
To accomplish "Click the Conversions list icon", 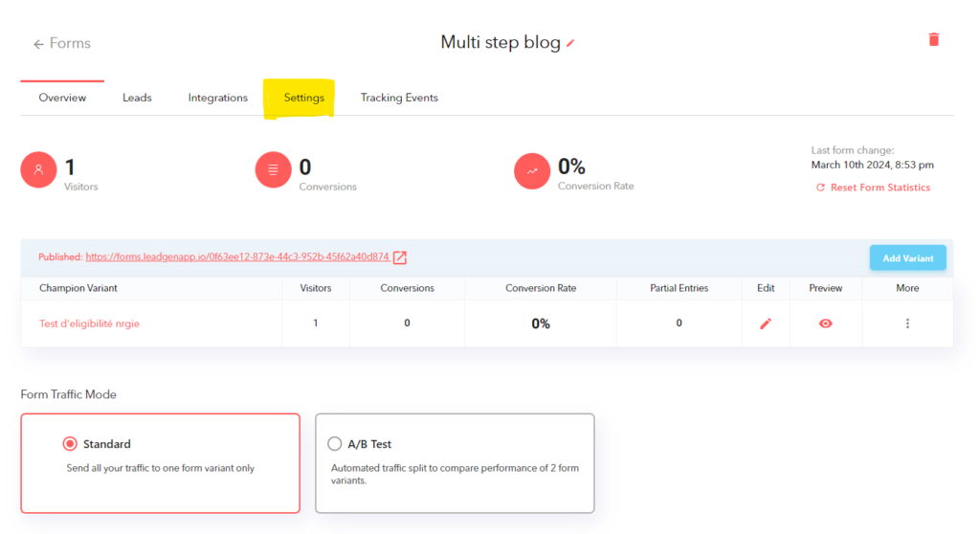I will (273, 169).
